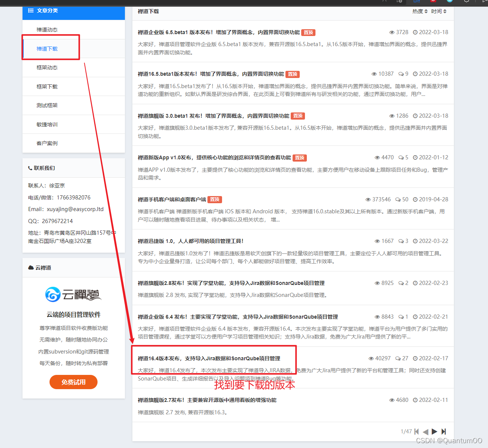Click the 云禅道 logo image
This screenshot has width=488, height=448.
tap(73, 295)
